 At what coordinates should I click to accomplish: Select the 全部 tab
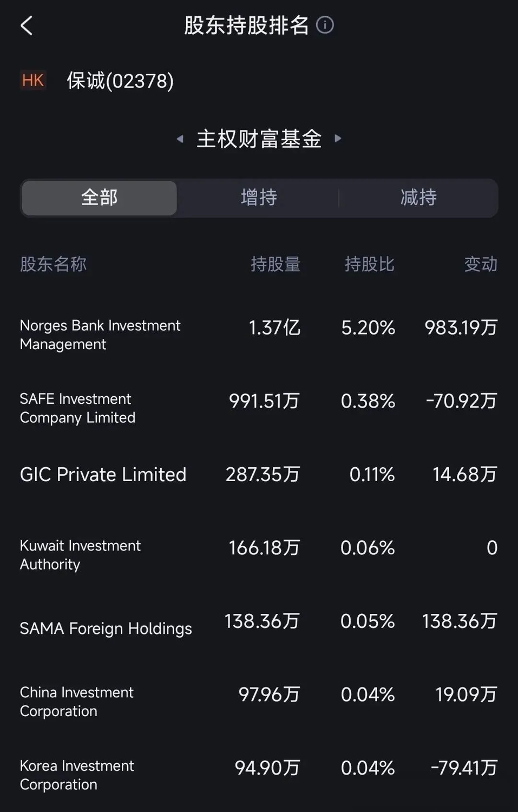click(x=99, y=198)
